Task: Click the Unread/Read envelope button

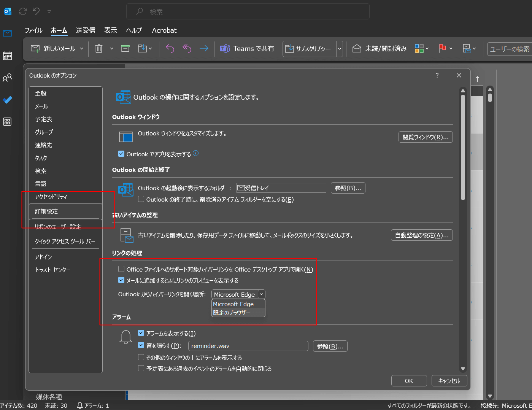Action: 380,49
